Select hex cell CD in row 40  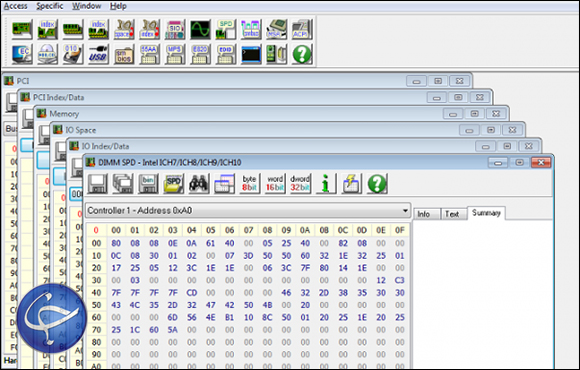point(192,293)
